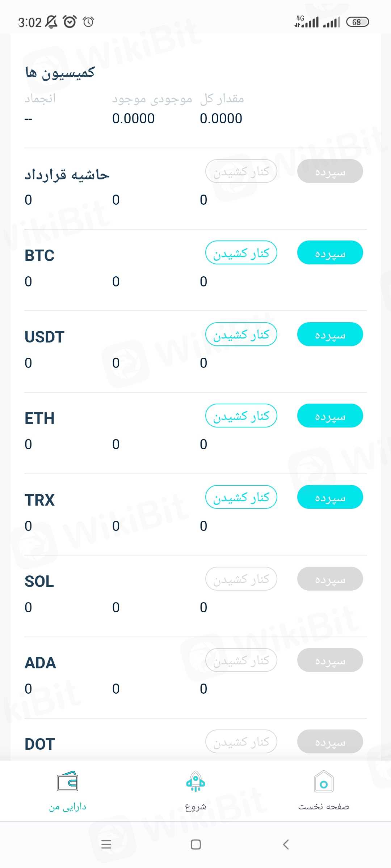Image resolution: width=391 pixels, height=868 pixels.
Task: Tap the battery indicator in status bar
Action: (357, 22)
